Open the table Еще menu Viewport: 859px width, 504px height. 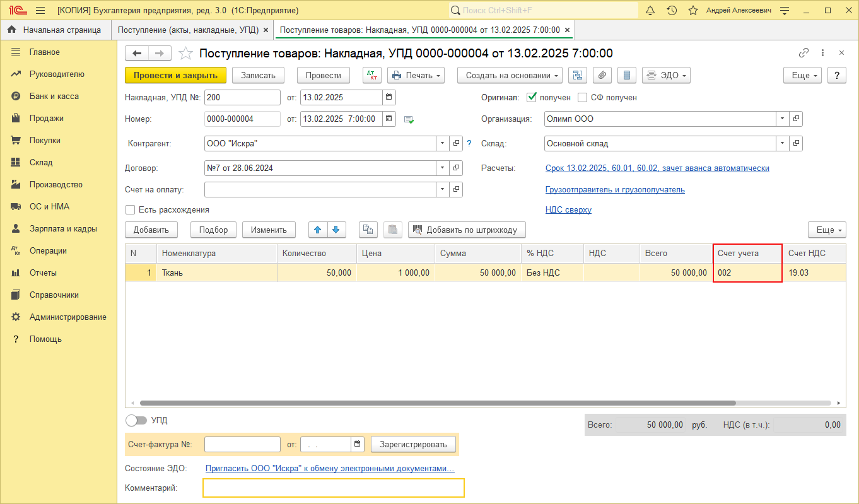[x=827, y=230]
